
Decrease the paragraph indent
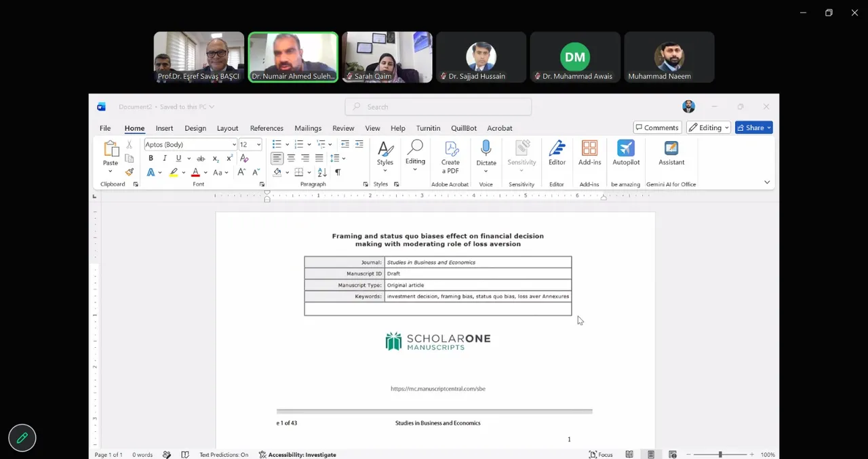345,144
